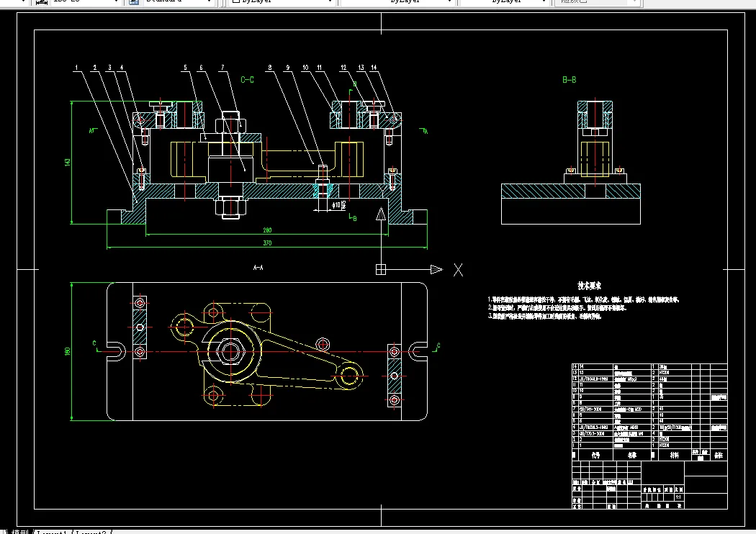
Task: Select part callout number 11 above section view
Action: click(x=319, y=68)
